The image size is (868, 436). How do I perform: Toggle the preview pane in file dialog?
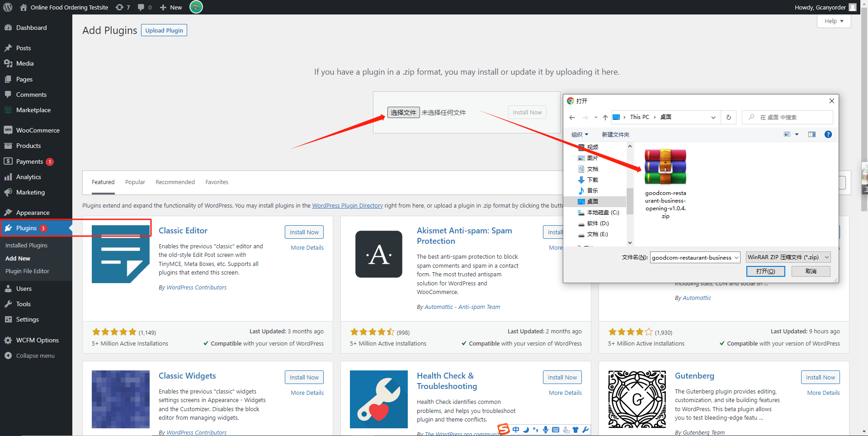(x=812, y=134)
